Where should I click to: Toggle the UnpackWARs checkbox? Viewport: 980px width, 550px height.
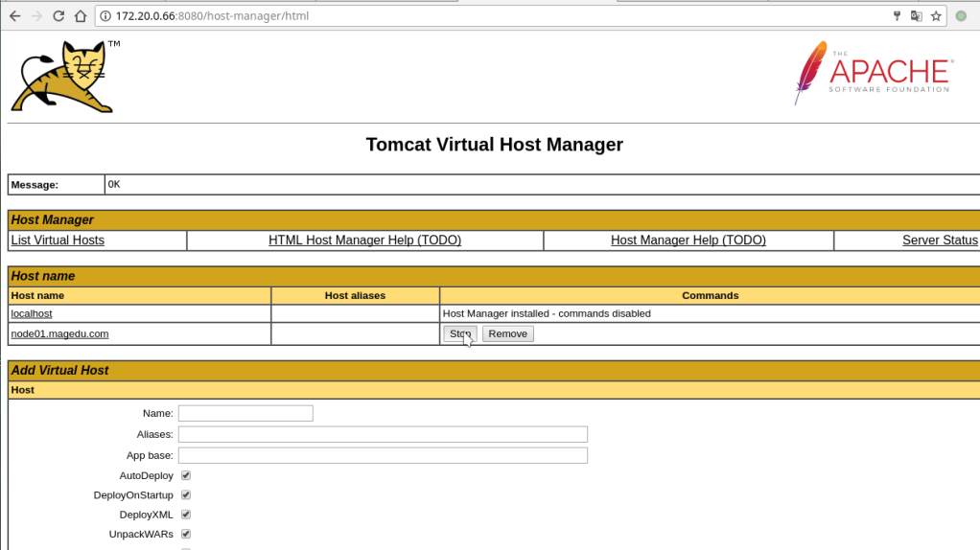tap(186, 534)
